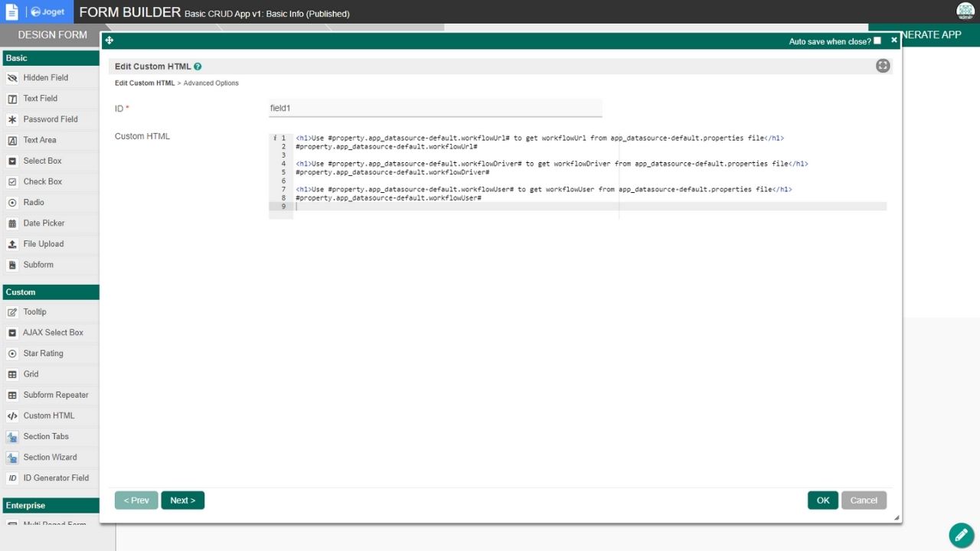Click the Date Picker calendar icon
The height and width of the screenshot is (551, 980).
[x=12, y=223]
